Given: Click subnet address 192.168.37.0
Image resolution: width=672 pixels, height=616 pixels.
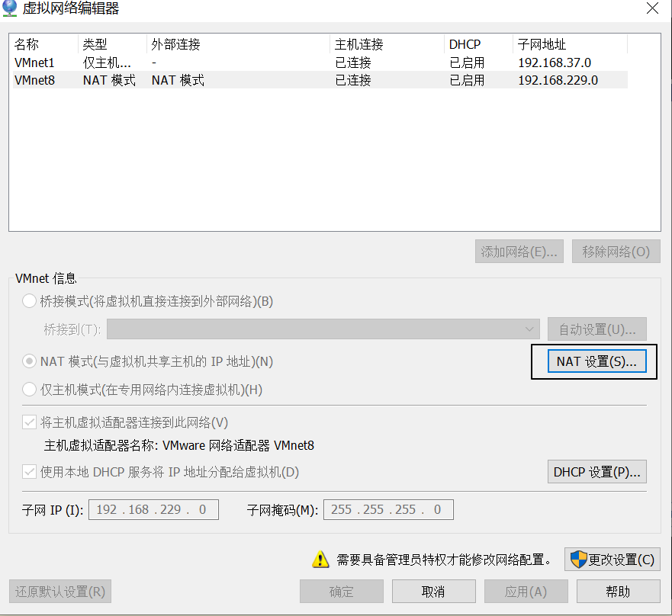Looking at the screenshot, I should (x=555, y=63).
